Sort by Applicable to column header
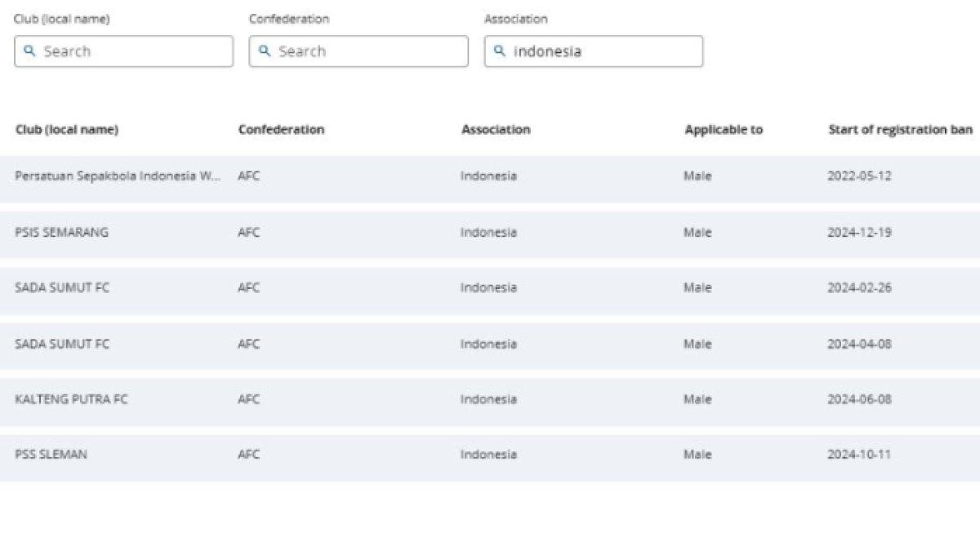 pos(724,130)
